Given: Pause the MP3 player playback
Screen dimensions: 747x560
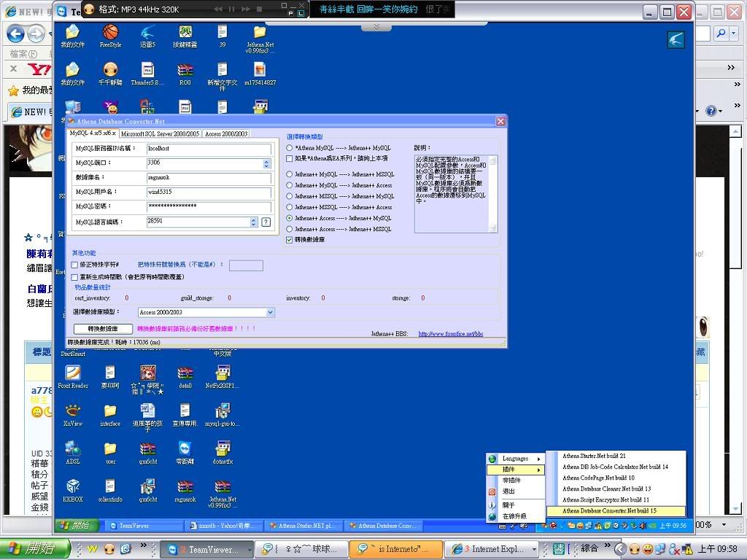Looking at the screenshot, I should [x=231, y=9].
